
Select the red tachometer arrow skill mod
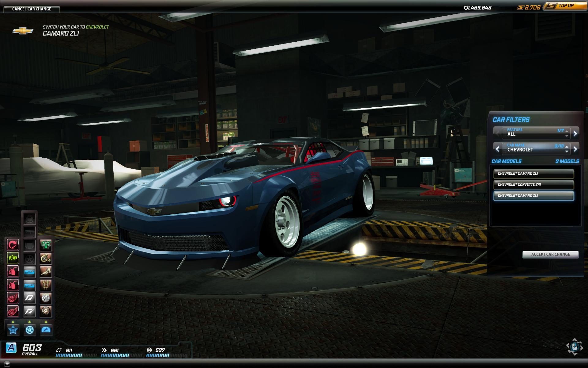coord(13,245)
